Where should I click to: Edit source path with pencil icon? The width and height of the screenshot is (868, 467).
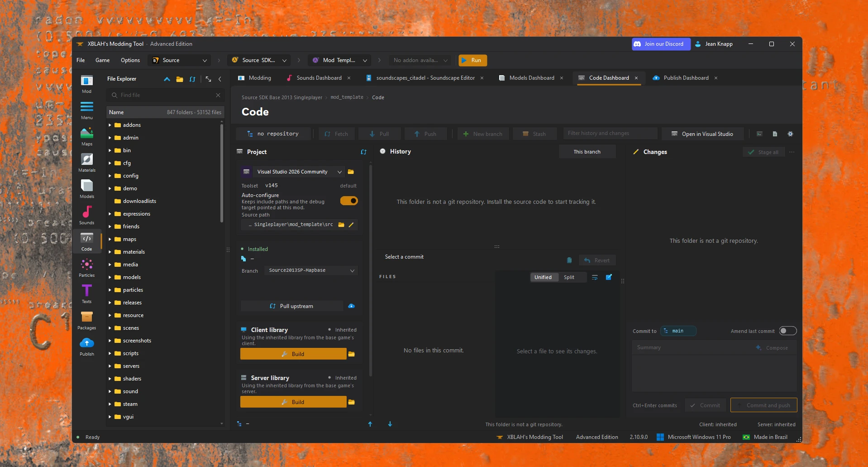pos(351,225)
